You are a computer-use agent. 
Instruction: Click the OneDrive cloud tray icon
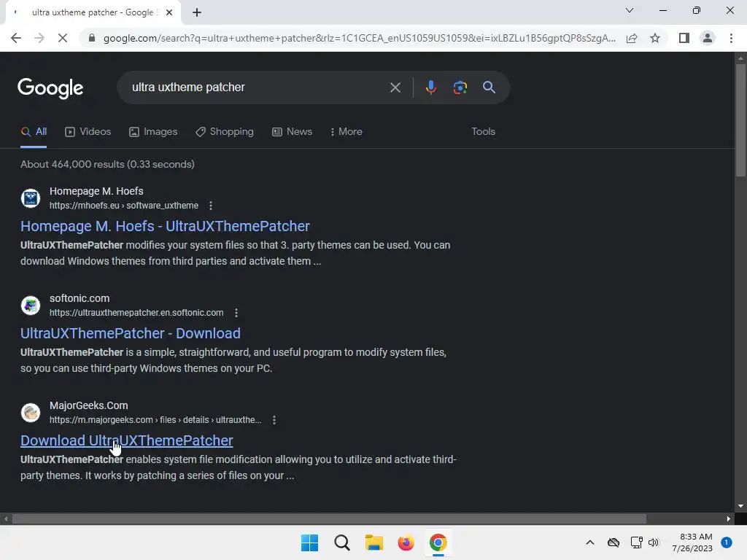[x=613, y=542]
